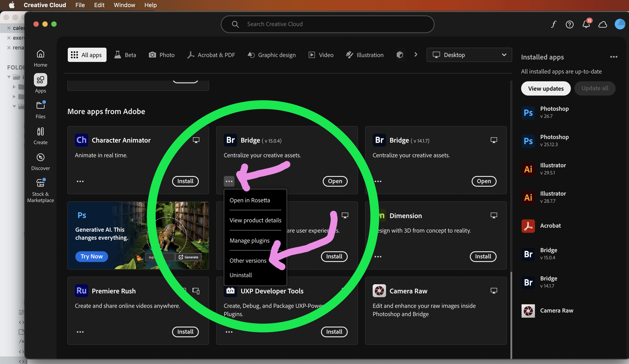Switch to the Video tab
Image resolution: width=629 pixels, height=364 pixels.
tap(321, 55)
